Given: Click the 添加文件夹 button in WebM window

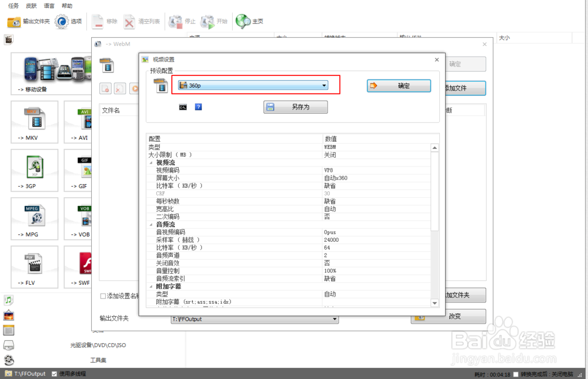Looking at the screenshot, I should (466, 295).
